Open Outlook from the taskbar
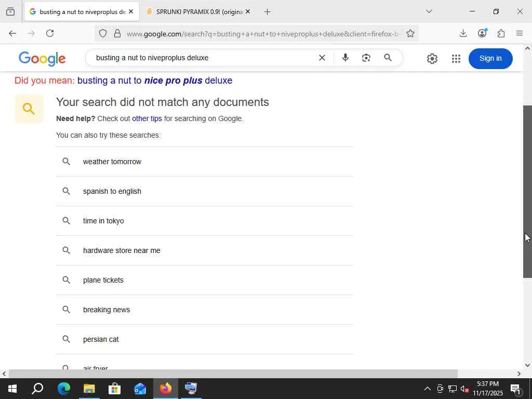The width and height of the screenshot is (532, 399). (140, 389)
